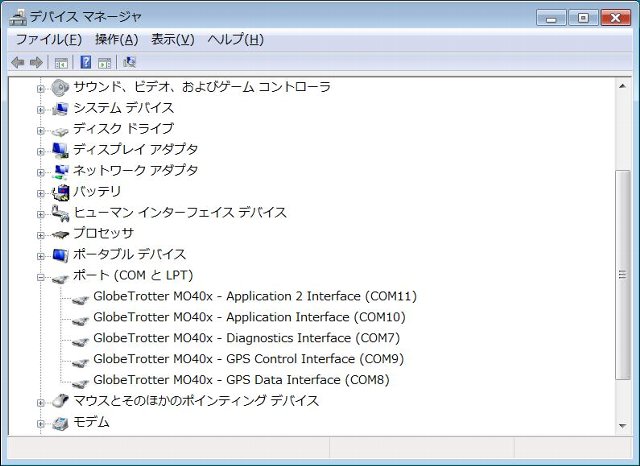Select the ディスク ドライブ drive icon
This screenshot has width=640, height=466.
coord(60,131)
